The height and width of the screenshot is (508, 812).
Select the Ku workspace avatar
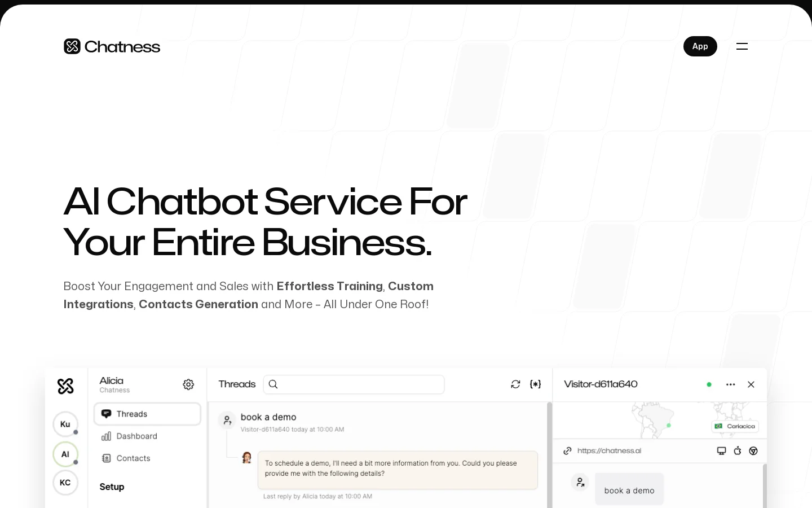(x=65, y=424)
